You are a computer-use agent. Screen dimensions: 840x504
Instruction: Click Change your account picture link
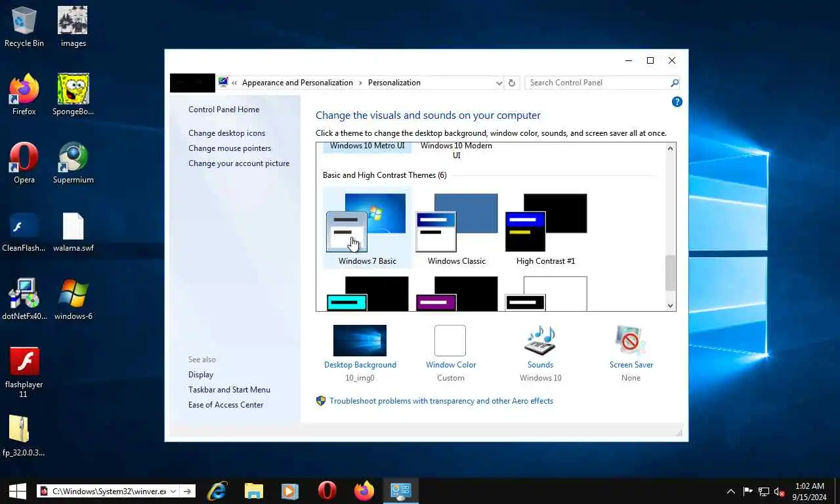(x=239, y=163)
